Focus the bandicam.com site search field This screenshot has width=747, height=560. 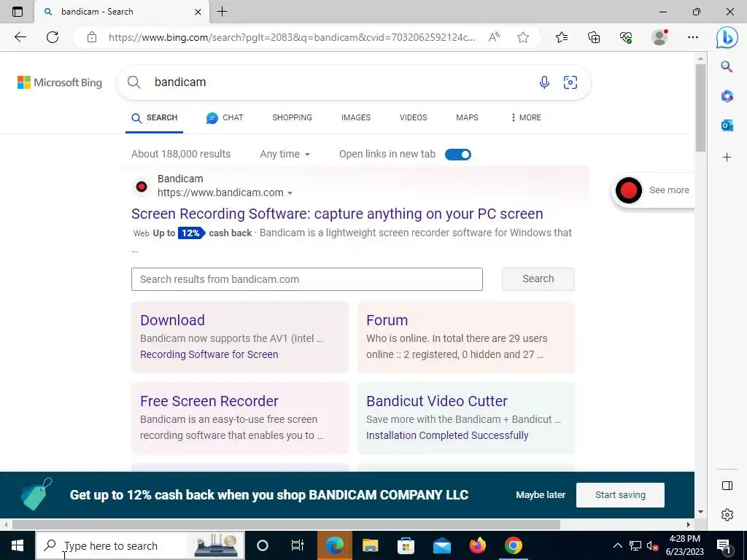tap(307, 279)
